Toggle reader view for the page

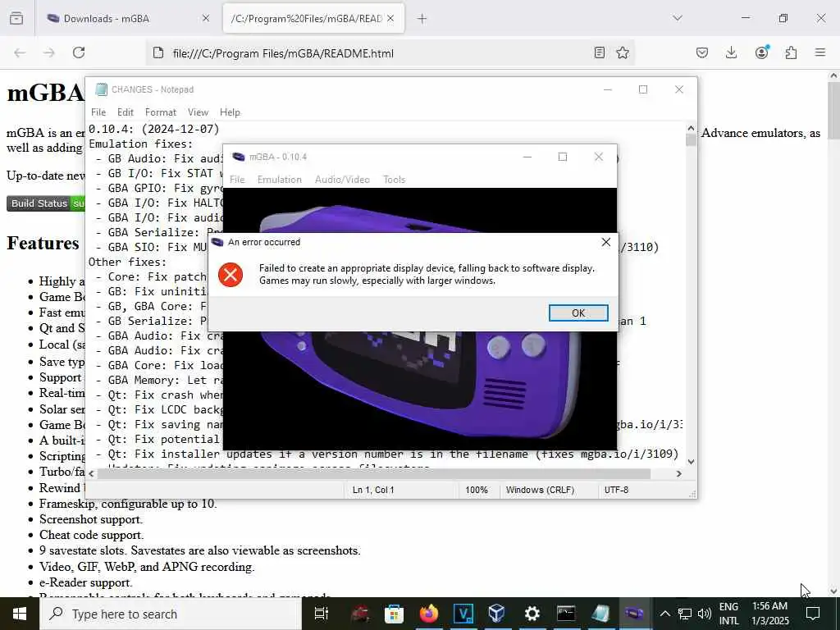[x=600, y=52]
